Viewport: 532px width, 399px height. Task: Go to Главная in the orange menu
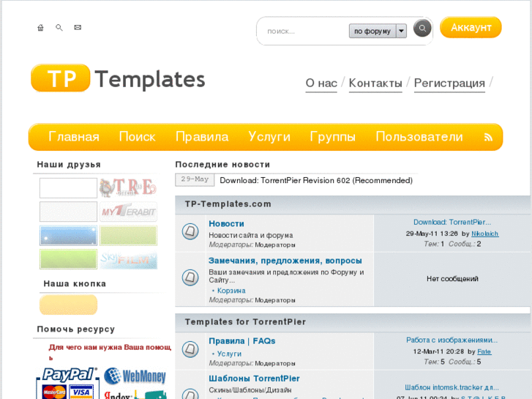[x=74, y=137]
